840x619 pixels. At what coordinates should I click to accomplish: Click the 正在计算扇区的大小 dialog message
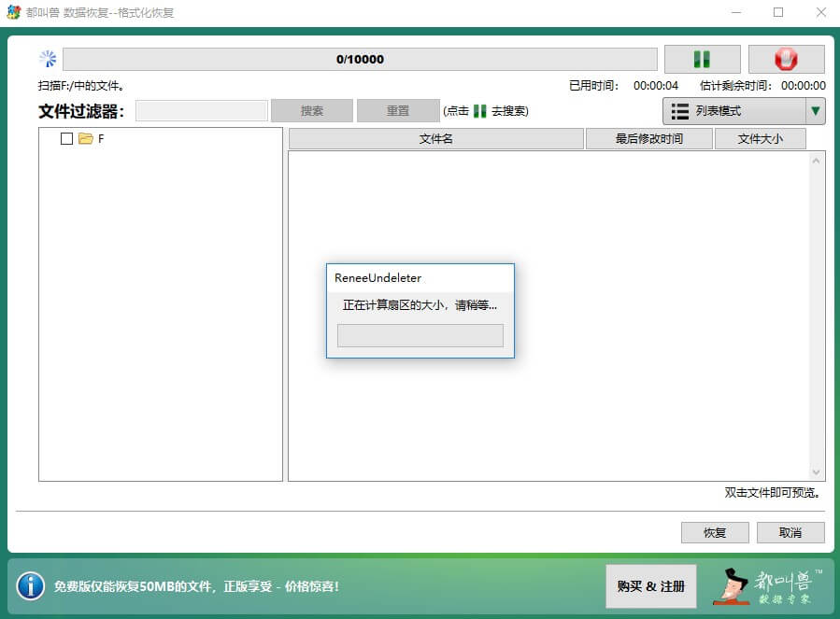tap(420, 305)
